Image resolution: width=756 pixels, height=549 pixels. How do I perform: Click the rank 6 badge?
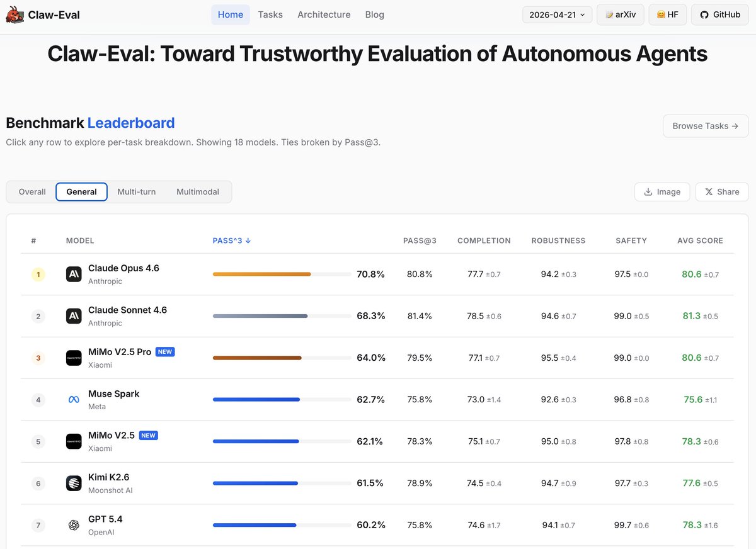[38, 484]
